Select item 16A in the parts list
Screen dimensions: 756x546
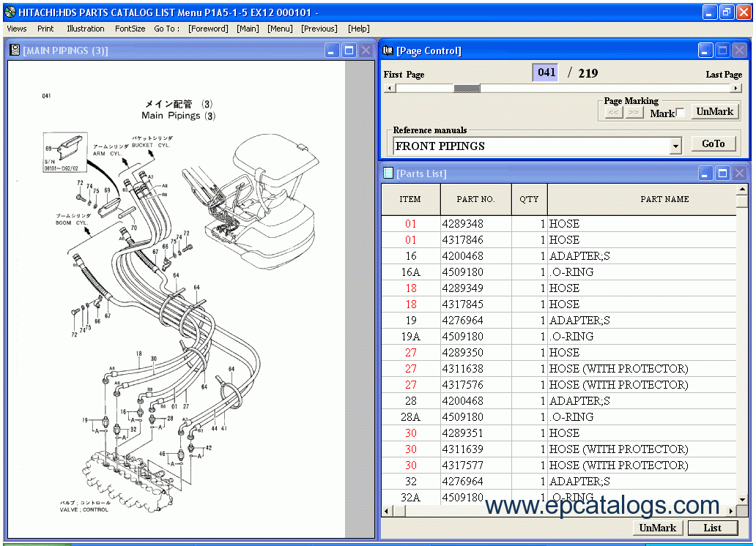tap(411, 272)
